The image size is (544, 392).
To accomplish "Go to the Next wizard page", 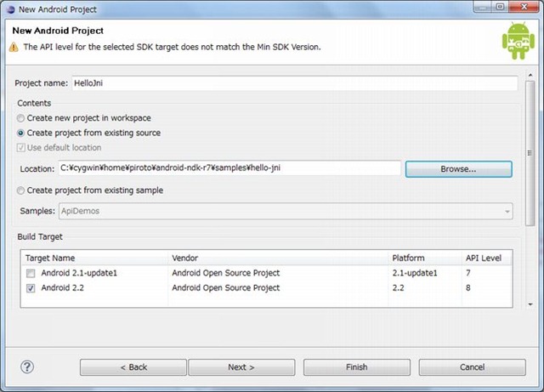I will click(241, 367).
